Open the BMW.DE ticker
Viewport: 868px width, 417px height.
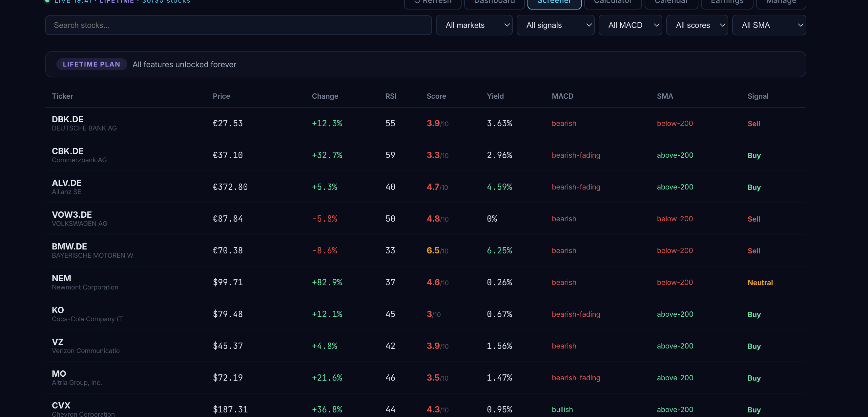click(x=69, y=247)
